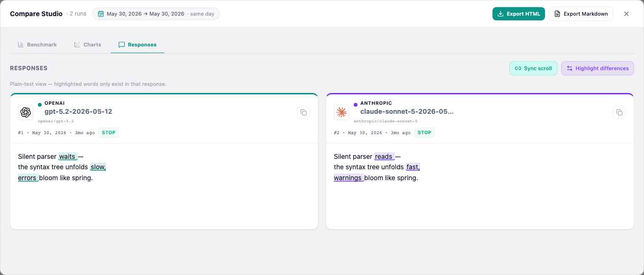
Task: Click the OpenAI logo icon
Action: (x=26, y=112)
